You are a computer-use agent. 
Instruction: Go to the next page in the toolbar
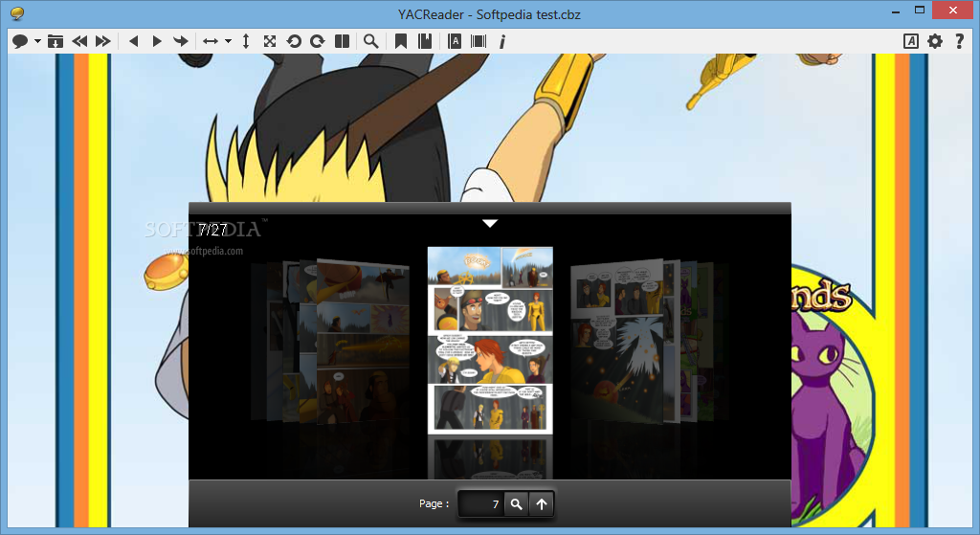pyautogui.click(x=157, y=41)
